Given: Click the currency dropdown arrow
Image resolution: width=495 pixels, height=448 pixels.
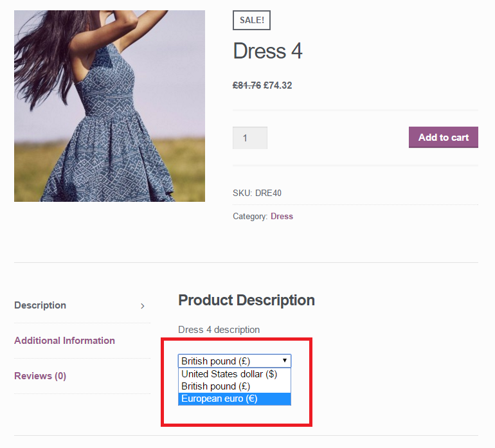Looking at the screenshot, I should click(x=284, y=361).
